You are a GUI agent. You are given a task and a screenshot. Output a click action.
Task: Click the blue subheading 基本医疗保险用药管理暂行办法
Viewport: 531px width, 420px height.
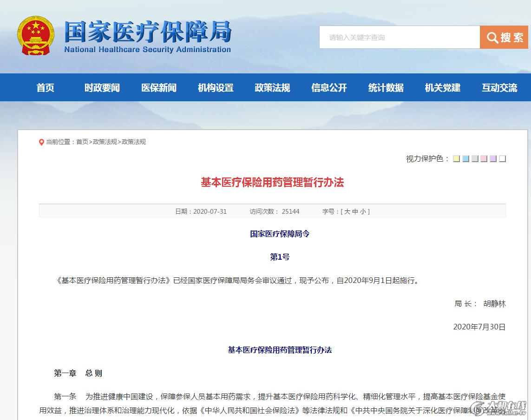click(x=280, y=350)
